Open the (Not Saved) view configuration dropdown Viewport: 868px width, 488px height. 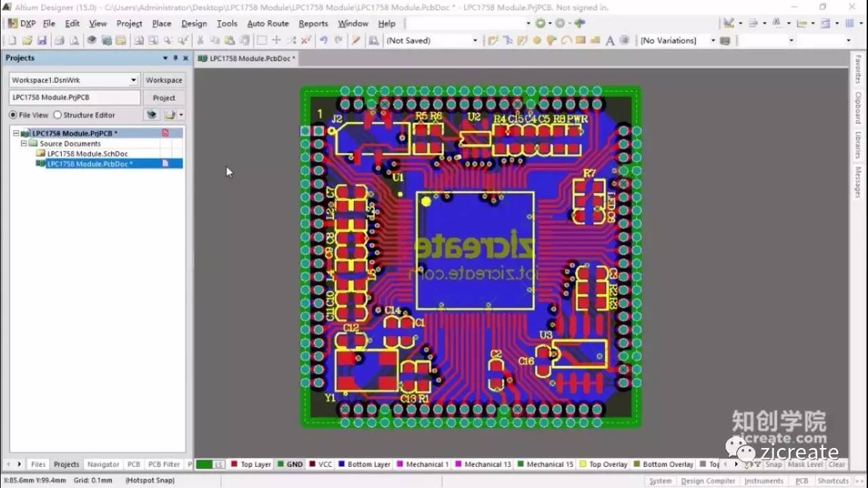click(x=475, y=41)
